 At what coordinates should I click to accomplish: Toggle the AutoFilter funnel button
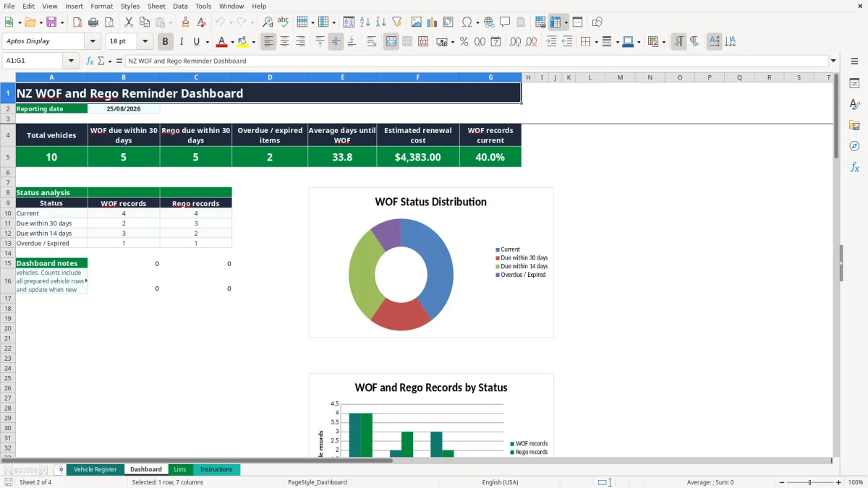tap(397, 22)
